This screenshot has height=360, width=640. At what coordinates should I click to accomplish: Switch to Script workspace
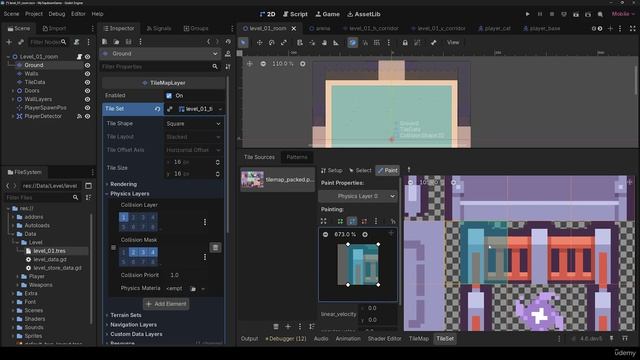pyautogui.click(x=296, y=14)
